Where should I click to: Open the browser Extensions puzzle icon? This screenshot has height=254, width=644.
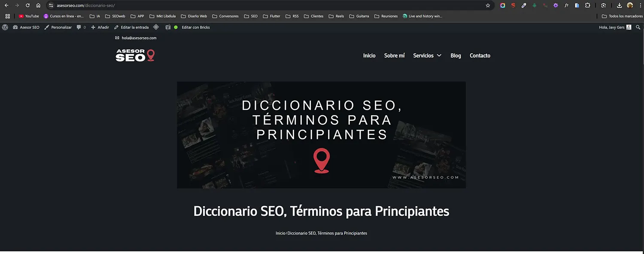588,5
